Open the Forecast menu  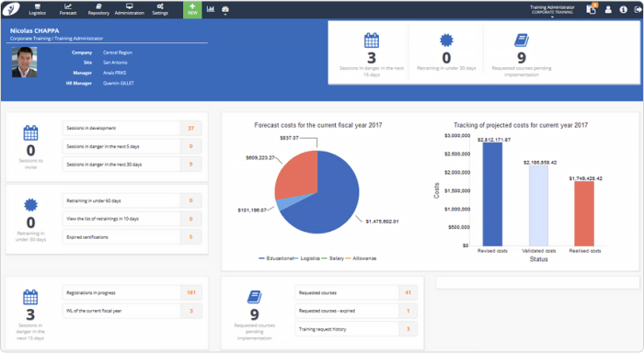(68, 9)
